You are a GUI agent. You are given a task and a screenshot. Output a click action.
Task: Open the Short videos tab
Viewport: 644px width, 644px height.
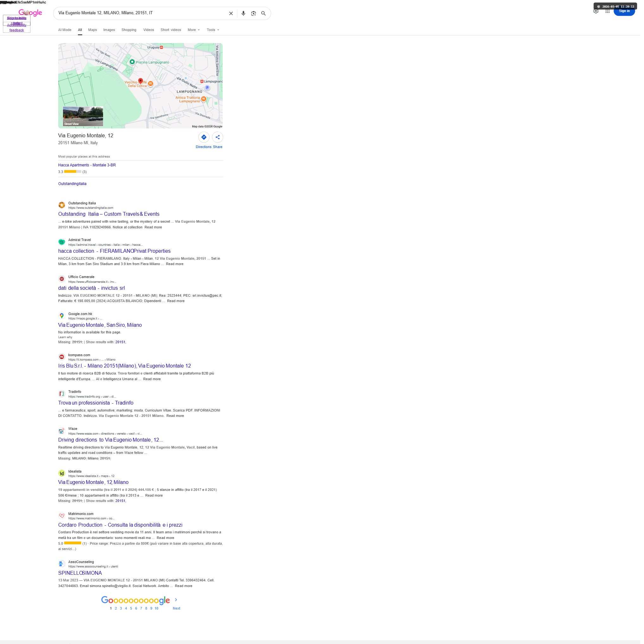[x=172, y=30]
